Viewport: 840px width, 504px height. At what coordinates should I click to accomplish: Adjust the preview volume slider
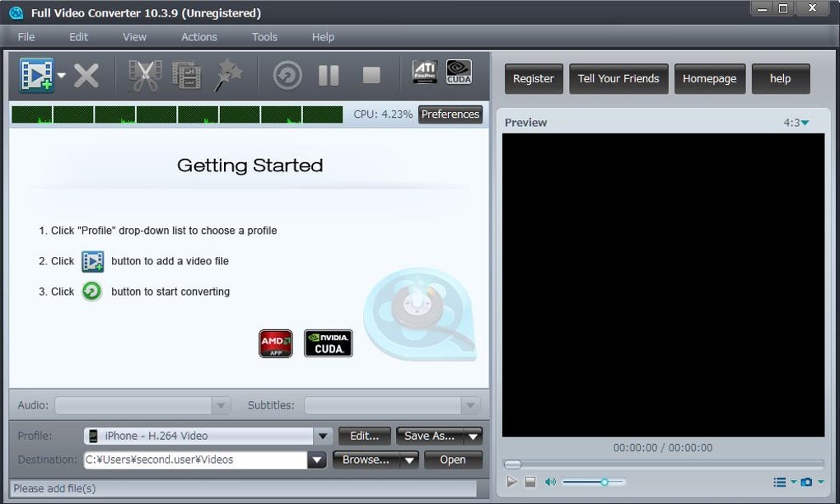pos(594,482)
